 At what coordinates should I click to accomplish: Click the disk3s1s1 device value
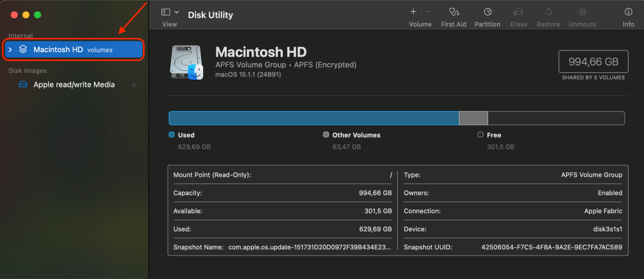point(608,229)
